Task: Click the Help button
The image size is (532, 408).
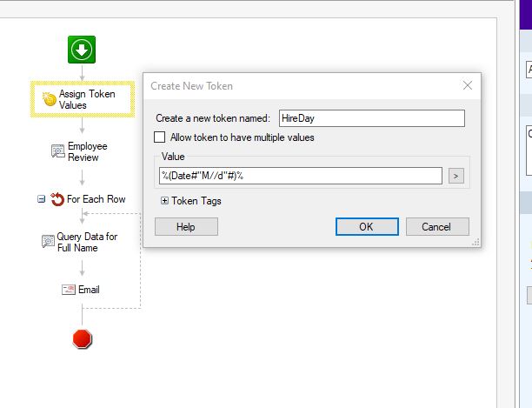Action: (186, 226)
